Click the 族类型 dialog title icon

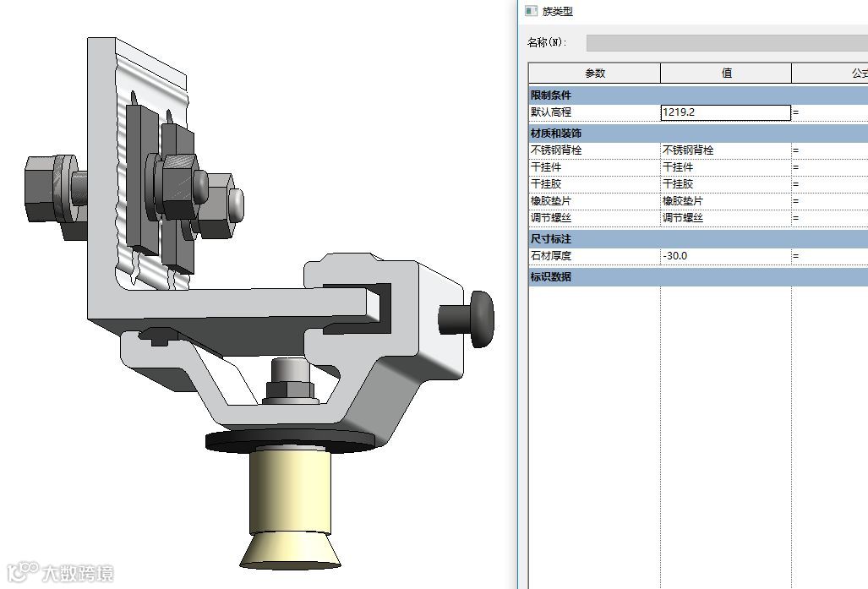(x=531, y=10)
